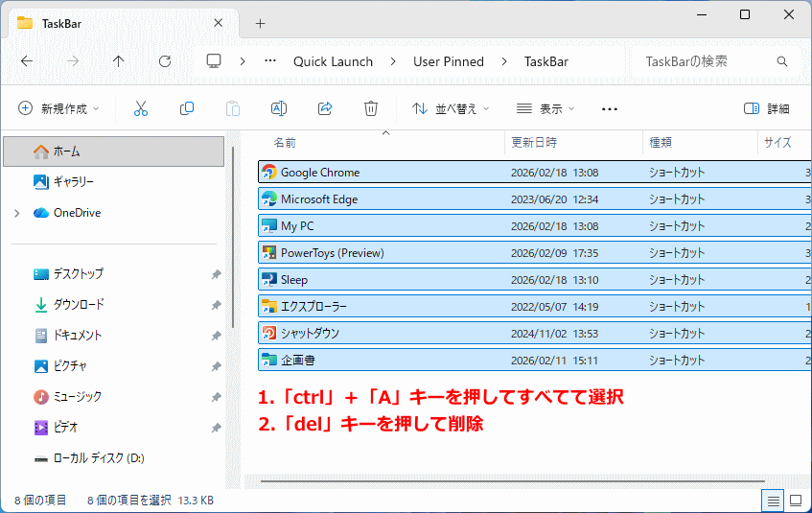812x513 pixels.
Task: Click the 2024/11/02 13:53 date cell
Action: coord(555,334)
